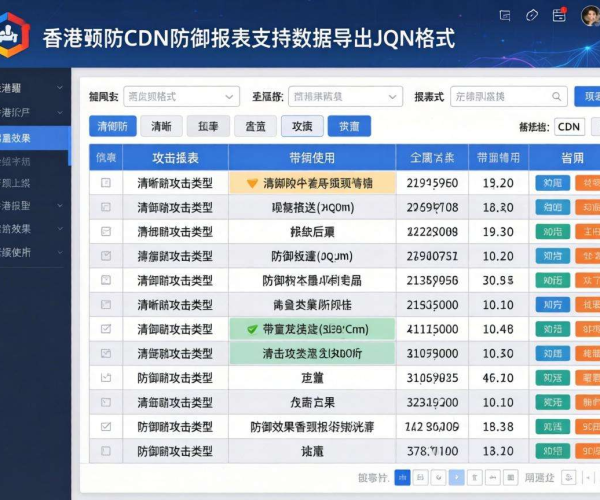
Task: Click the green action button in the 19.30 row
Action: 553,231
